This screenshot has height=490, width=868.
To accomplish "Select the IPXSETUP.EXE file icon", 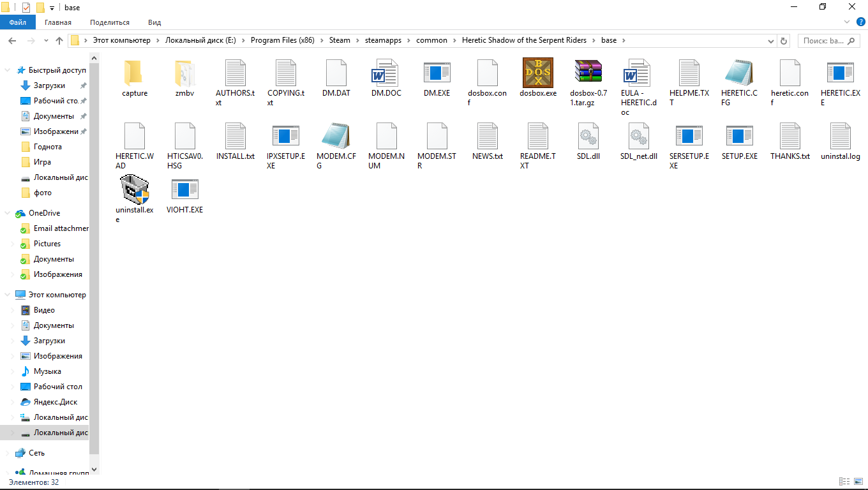I will [285, 136].
